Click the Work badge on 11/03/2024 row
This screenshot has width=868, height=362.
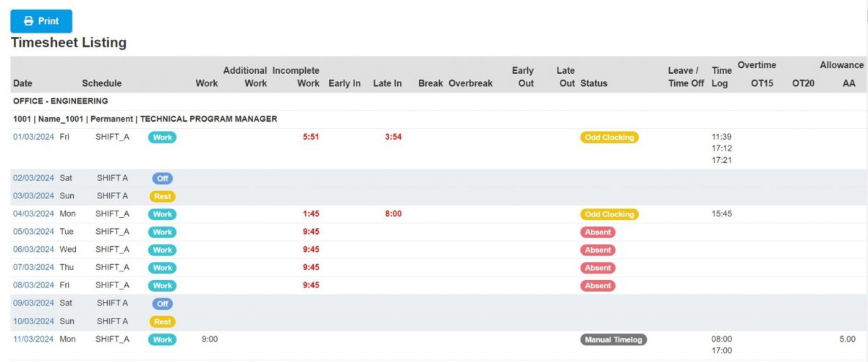[x=163, y=340]
